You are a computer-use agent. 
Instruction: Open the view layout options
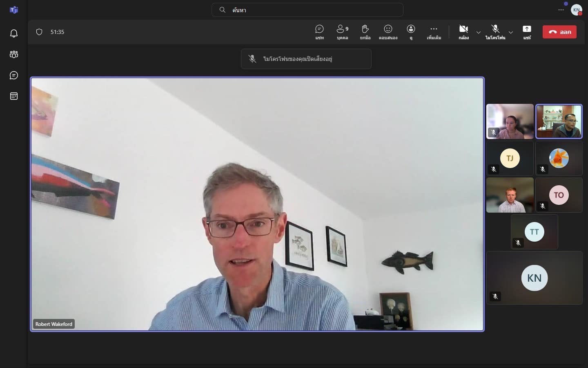point(411,32)
